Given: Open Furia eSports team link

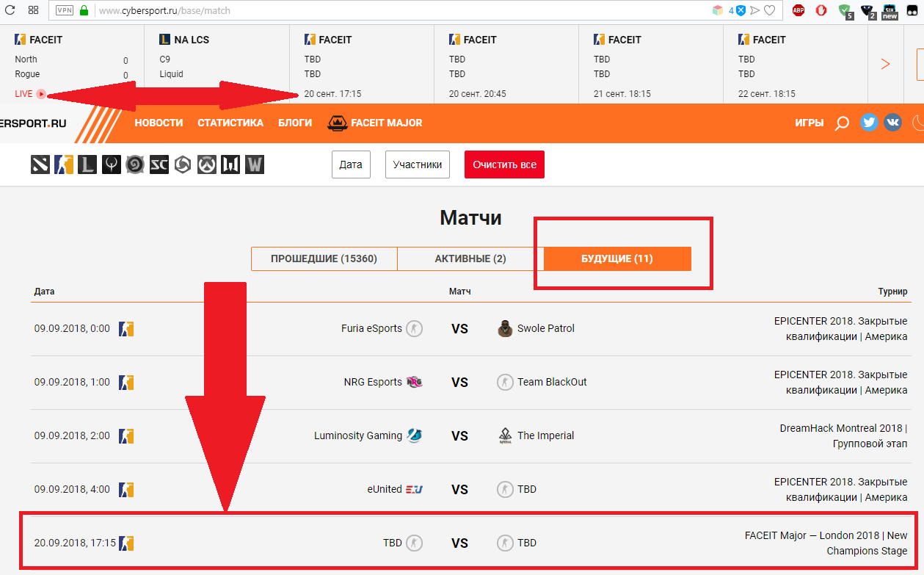Looking at the screenshot, I should (x=372, y=328).
